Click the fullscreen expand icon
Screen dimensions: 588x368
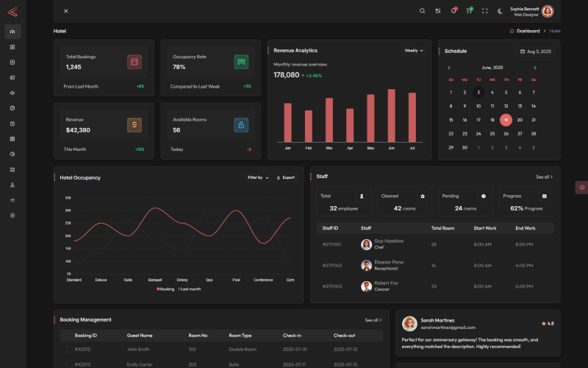[484, 11]
